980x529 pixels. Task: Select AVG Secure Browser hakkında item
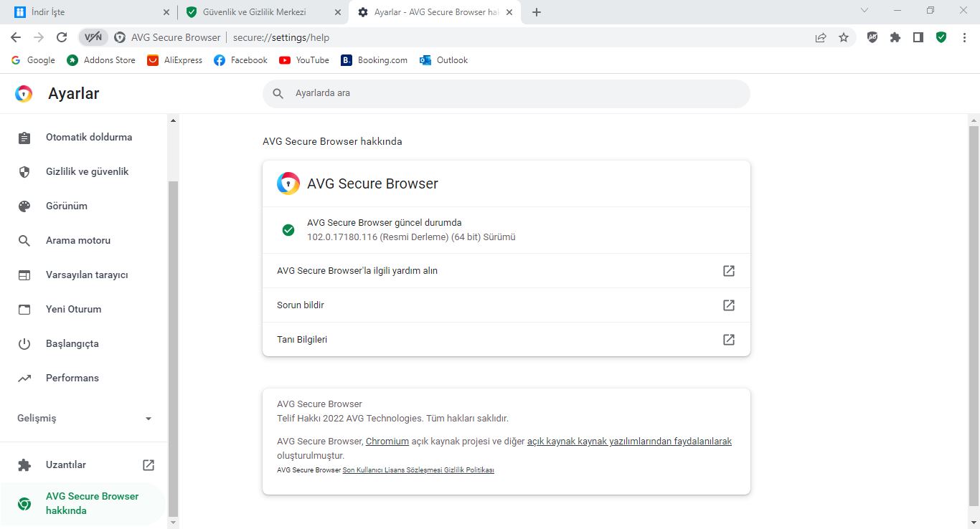[x=84, y=503]
